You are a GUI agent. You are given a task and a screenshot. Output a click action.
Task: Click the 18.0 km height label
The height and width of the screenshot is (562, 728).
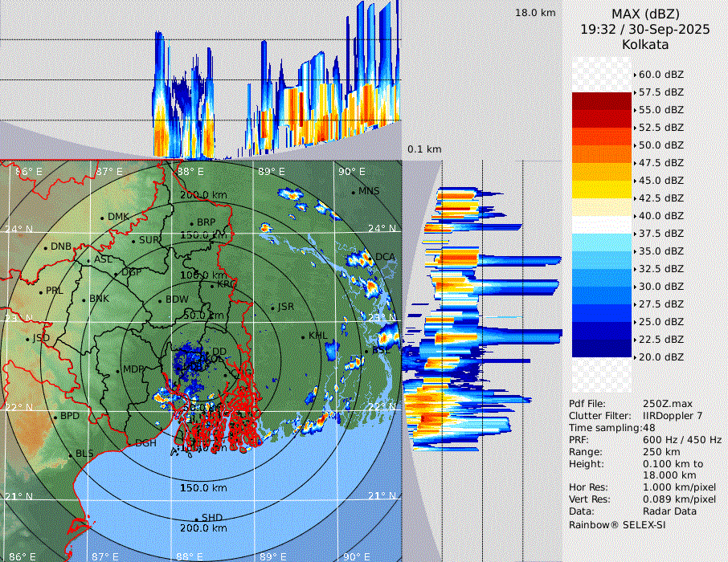click(535, 13)
